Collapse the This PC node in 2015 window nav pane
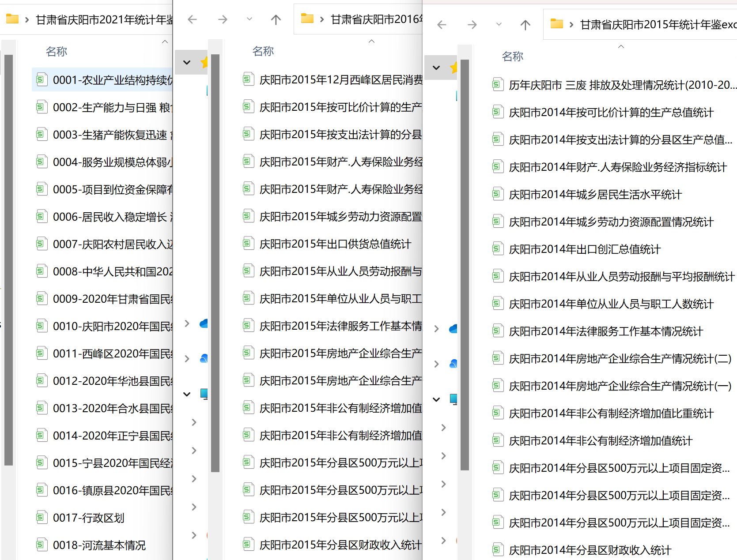 coord(436,399)
